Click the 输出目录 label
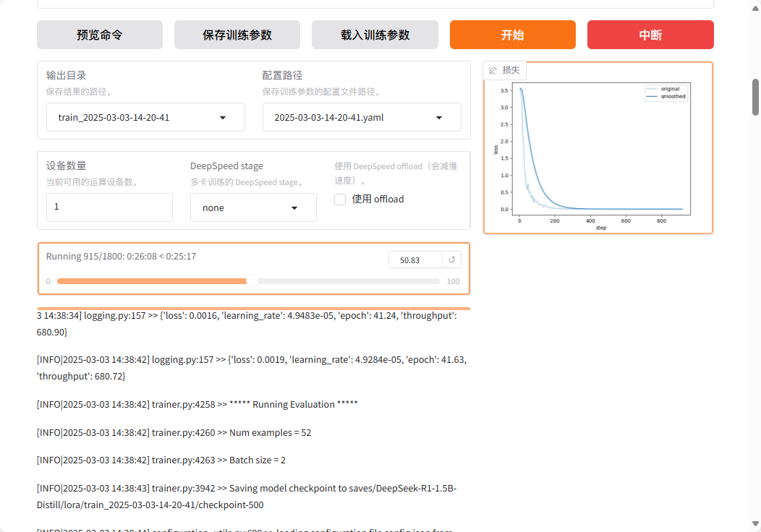 (66, 75)
